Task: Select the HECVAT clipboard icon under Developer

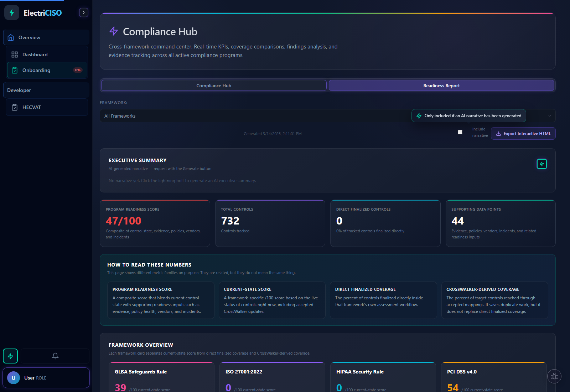Action: click(x=15, y=107)
